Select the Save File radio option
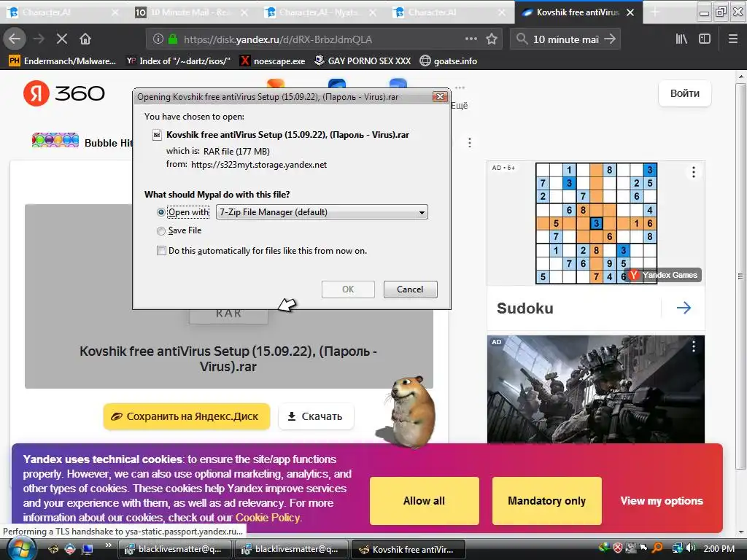Screen dimensions: 747x560 (161, 231)
